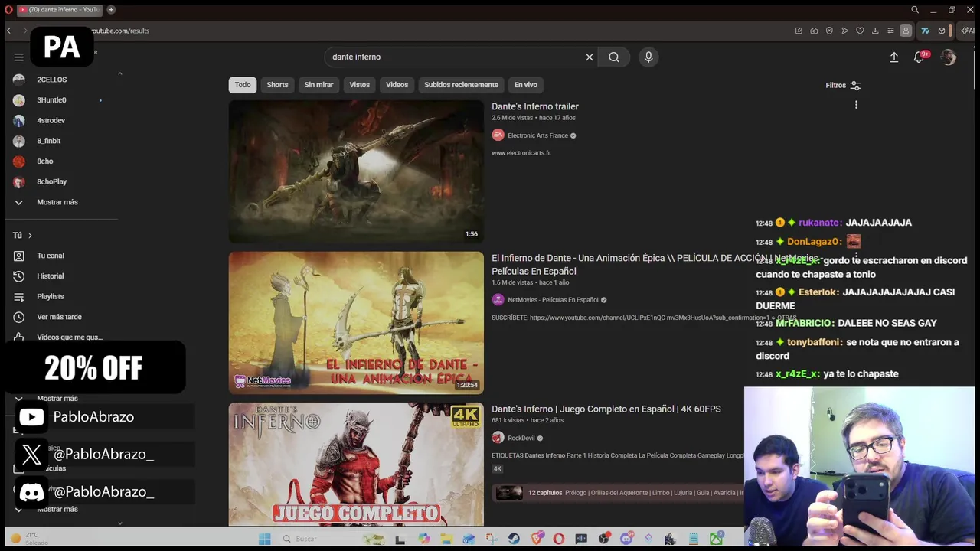Open NetMovies - Películas En Español channel

point(553,300)
